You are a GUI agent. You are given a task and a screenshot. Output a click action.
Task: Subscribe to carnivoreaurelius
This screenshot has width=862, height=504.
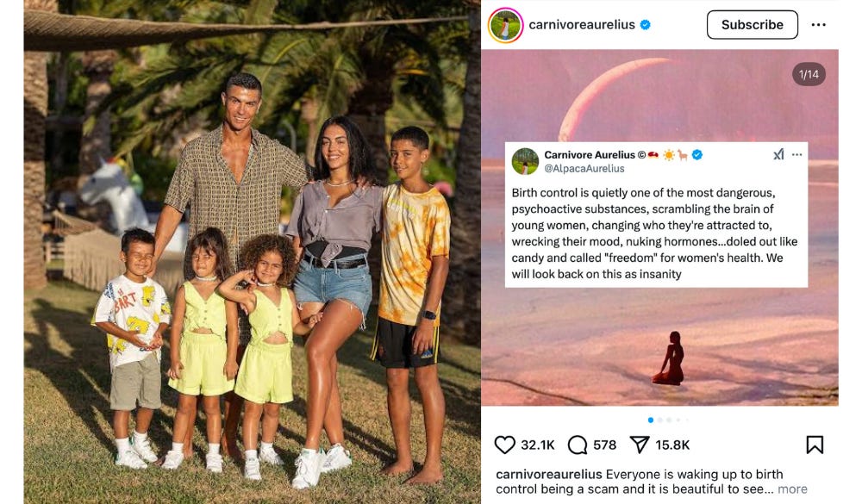click(x=752, y=25)
